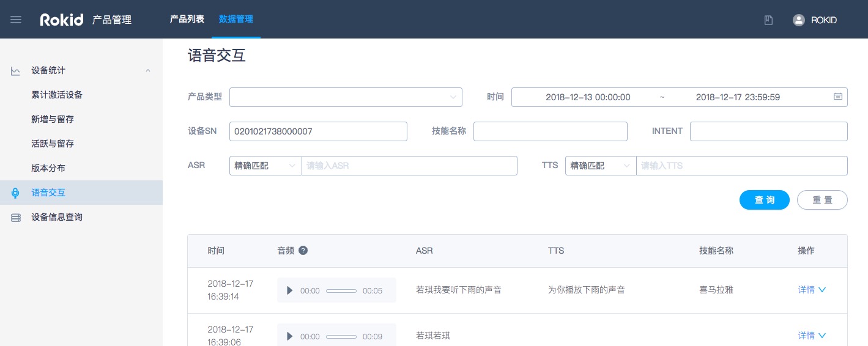Open TTS 精确匹配 match type dropdown
868x346 pixels.
point(600,166)
